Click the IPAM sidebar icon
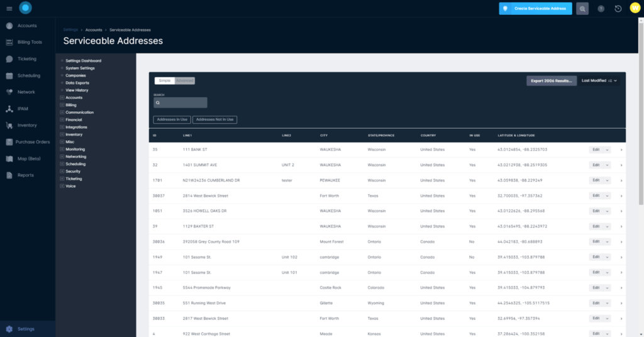This screenshot has height=337, width=644. point(9,109)
